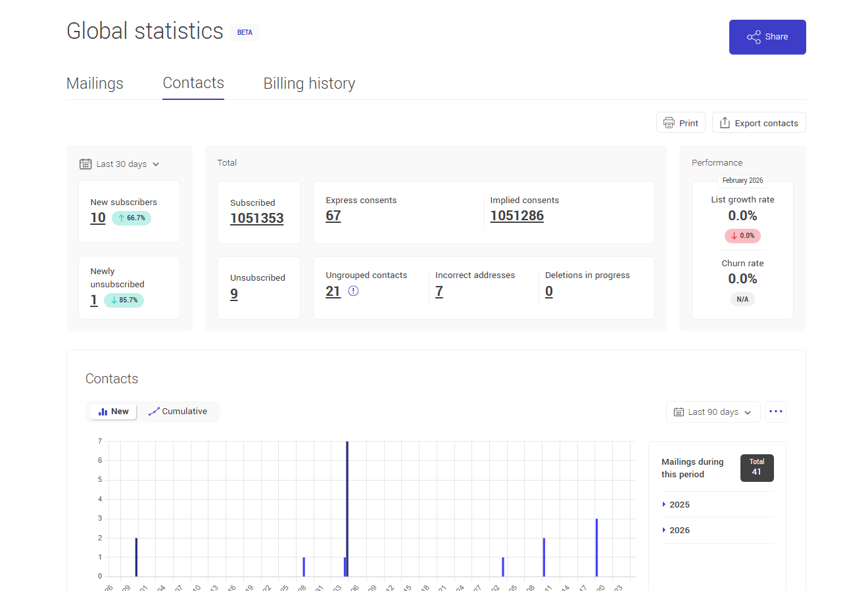Click the info icon next to Ungrouped contacts
Screen dimensions: 868x591
[x=353, y=291]
